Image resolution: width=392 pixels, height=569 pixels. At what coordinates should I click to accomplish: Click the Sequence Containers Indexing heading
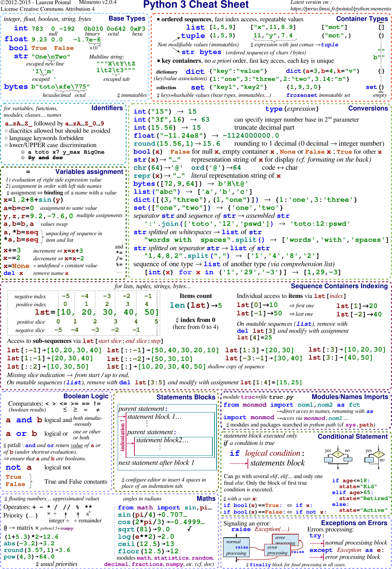point(339,286)
